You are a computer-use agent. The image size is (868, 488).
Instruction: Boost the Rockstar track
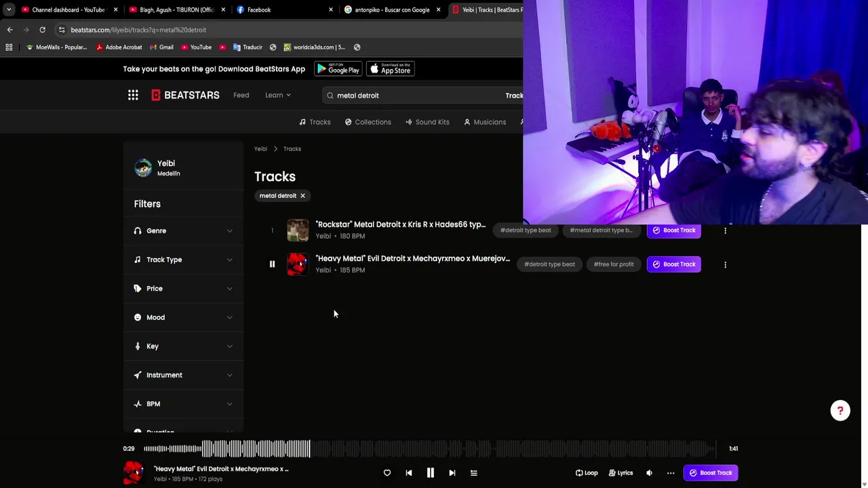[x=674, y=230]
